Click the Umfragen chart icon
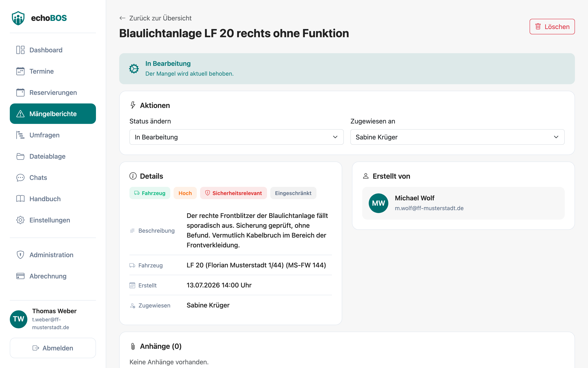This screenshot has width=588, height=368. (20, 135)
